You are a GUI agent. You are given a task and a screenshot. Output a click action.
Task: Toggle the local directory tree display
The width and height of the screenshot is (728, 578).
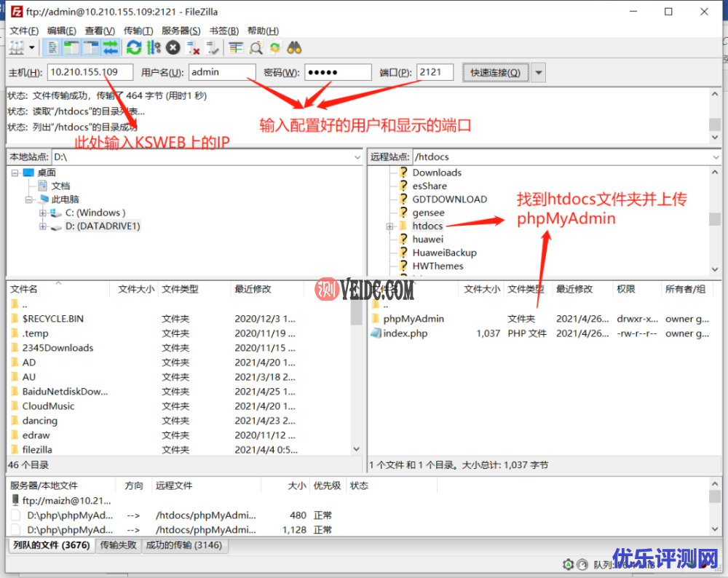point(71,48)
